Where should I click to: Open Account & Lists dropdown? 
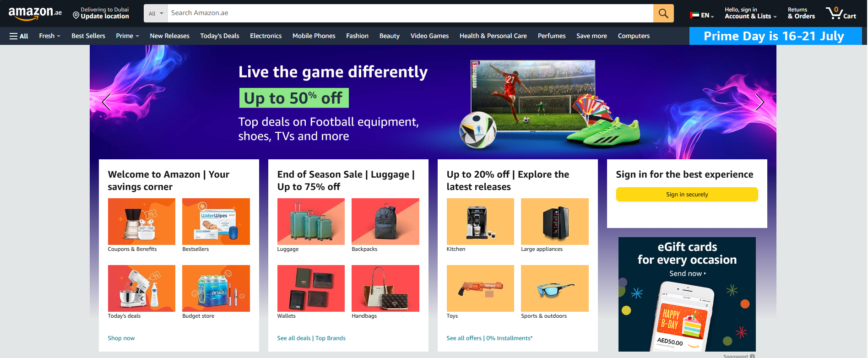(751, 13)
